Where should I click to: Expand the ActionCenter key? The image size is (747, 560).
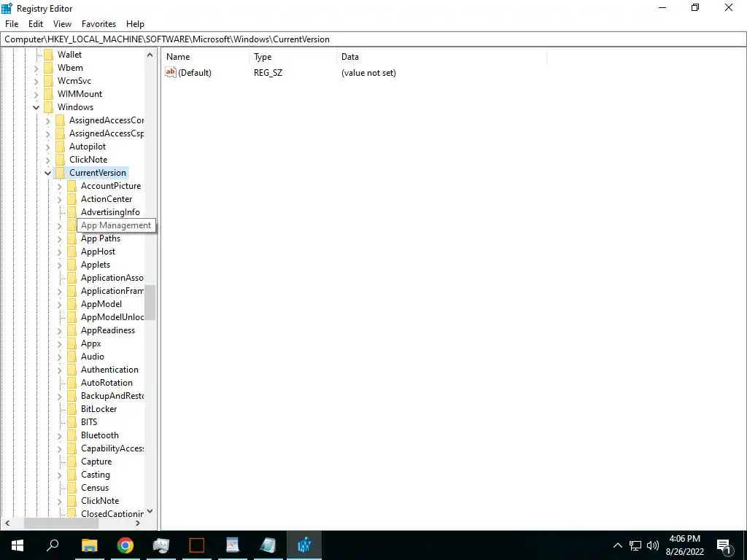60,199
